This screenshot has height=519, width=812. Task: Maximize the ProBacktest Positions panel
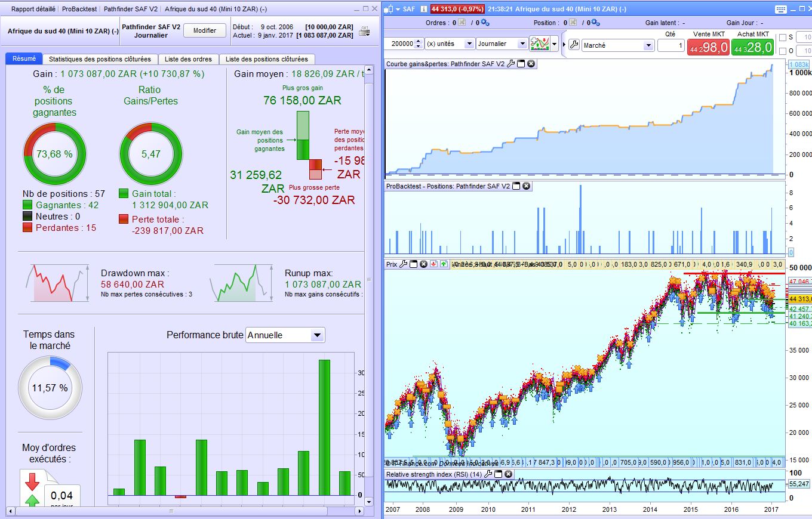pos(516,186)
